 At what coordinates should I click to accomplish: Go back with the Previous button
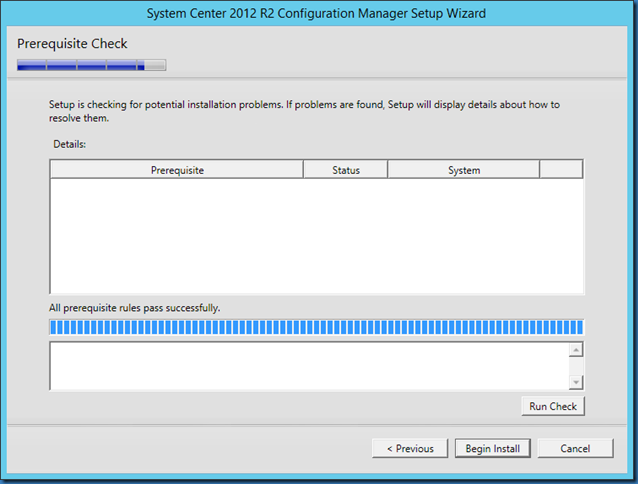410,448
